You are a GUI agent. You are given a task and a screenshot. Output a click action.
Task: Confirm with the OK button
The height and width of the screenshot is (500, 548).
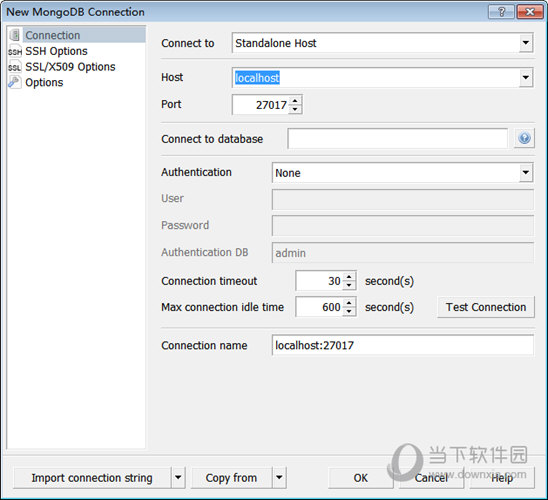360,477
